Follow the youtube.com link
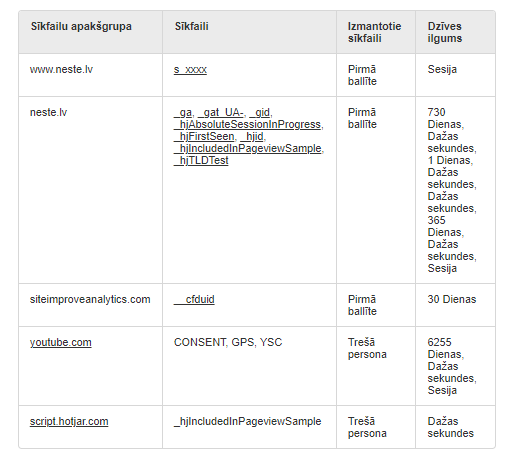Image resolution: width=515 pixels, height=467 pixels. tap(61, 343)
